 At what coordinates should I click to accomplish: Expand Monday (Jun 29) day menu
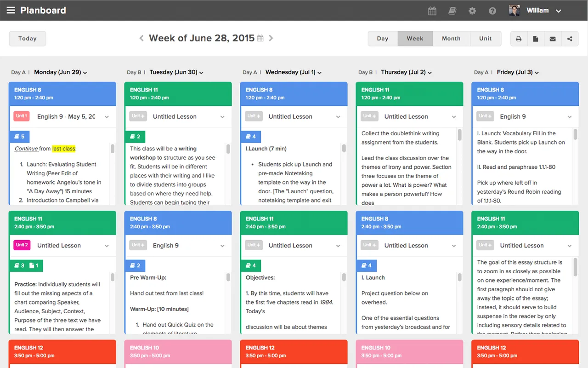tap(85, 73)
